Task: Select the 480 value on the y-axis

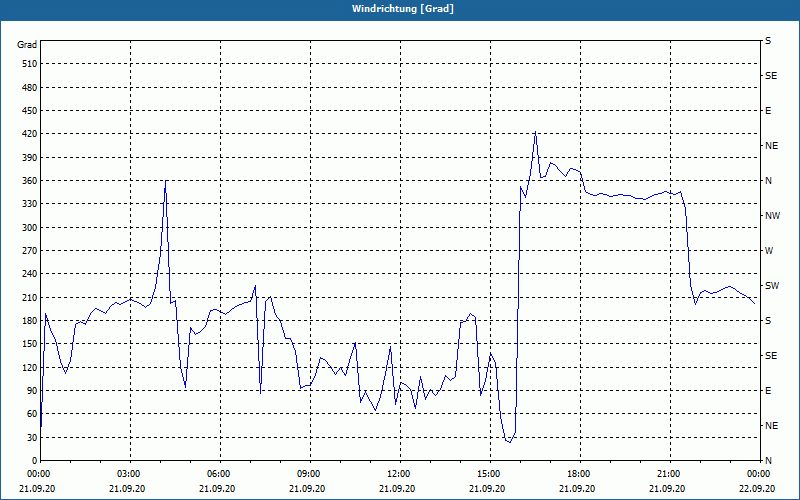Action: pos(30,88)
